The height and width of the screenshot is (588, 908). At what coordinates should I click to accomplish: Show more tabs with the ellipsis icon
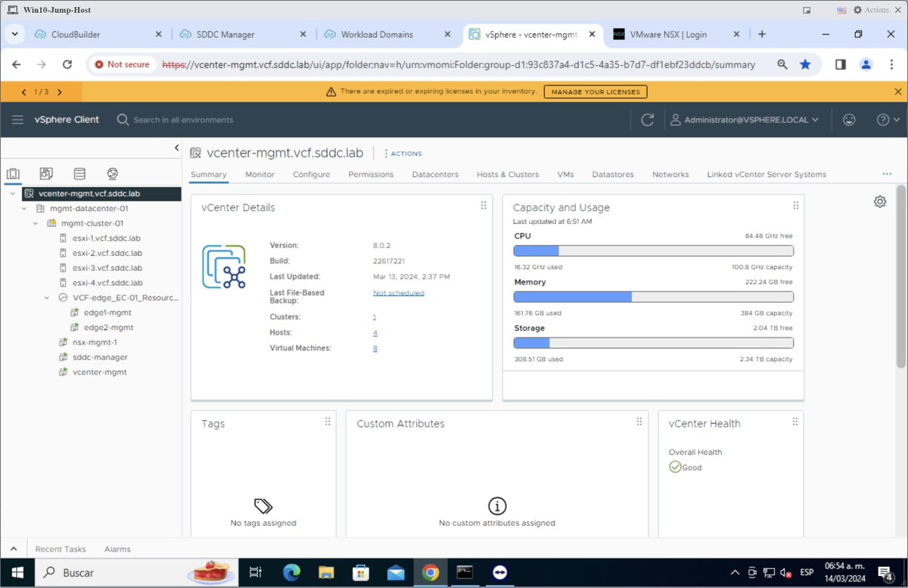887,174
